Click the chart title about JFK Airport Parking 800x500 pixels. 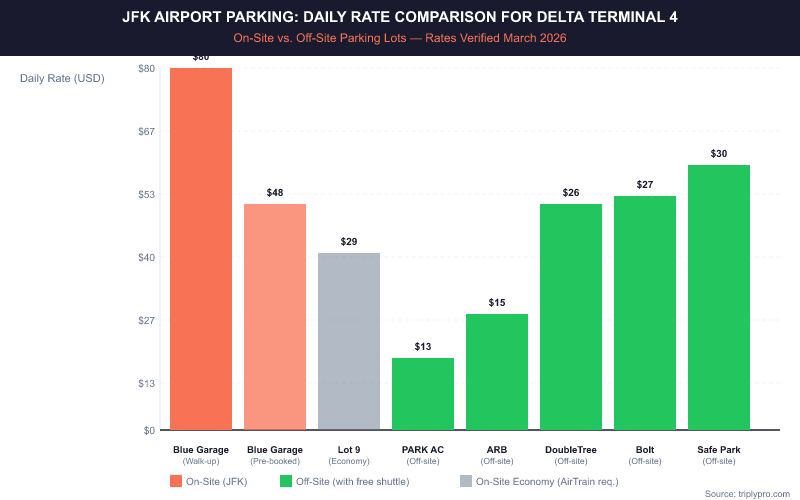click(400, 17)
